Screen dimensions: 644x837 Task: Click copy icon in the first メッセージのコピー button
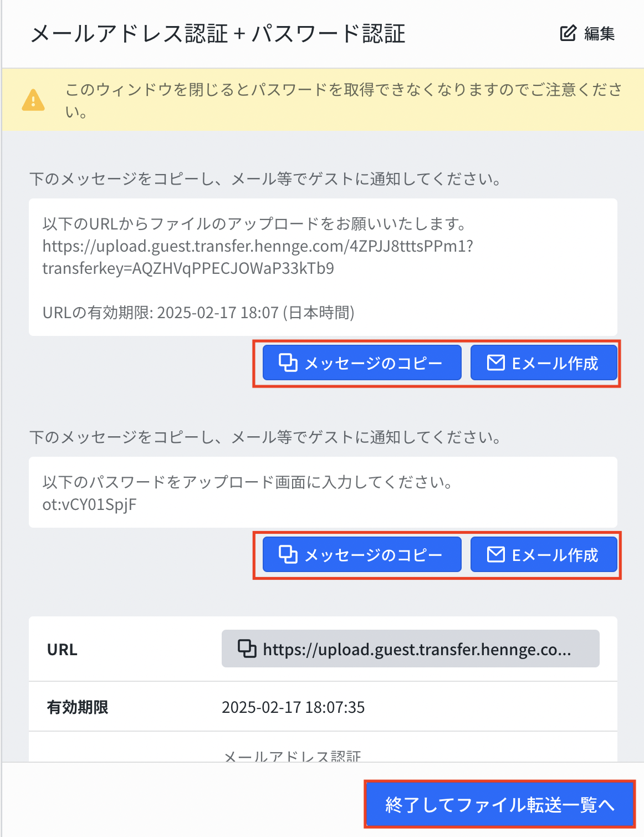click(288, 363)
